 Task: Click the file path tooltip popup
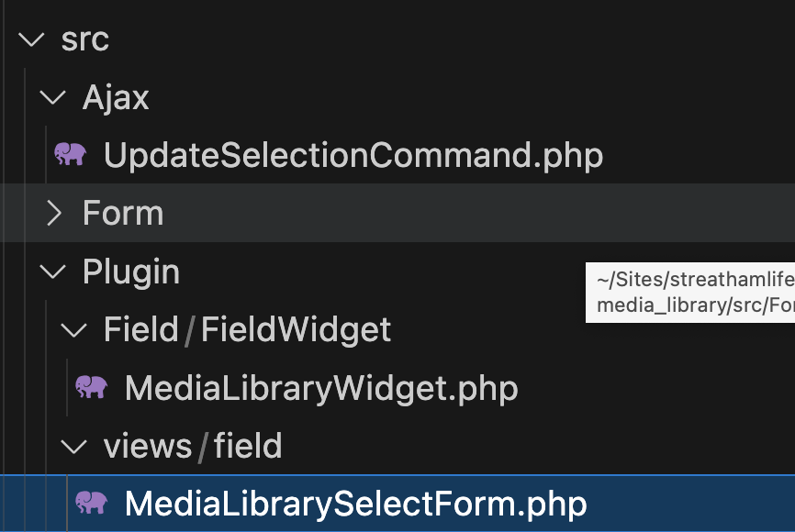click(690, 293)
